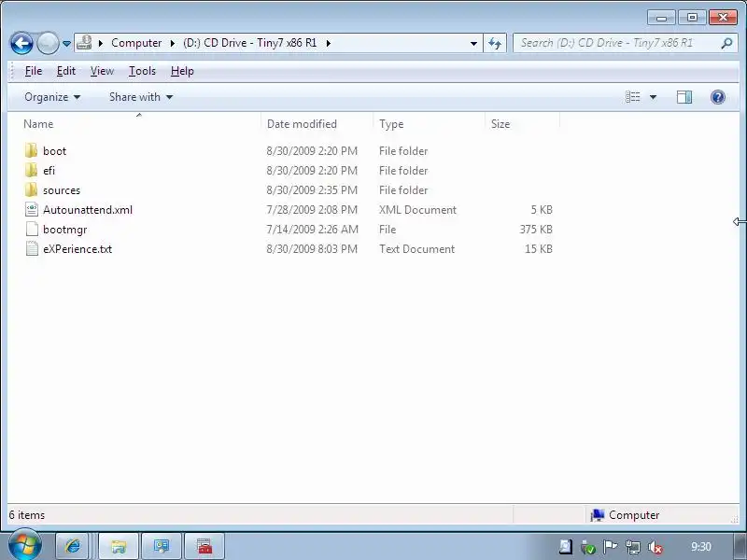This screenshot has width=747, height=560.
Task: Click the 9:30 taskbar clock
Action: point(701,546)
